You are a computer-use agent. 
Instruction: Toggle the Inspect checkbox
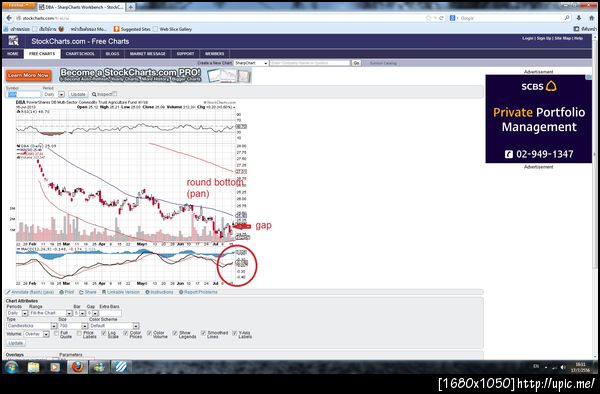114,94
